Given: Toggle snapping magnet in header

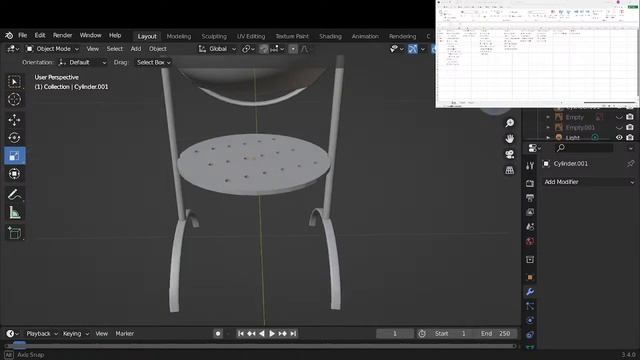Looking at the screenshot, I should pos(264,49).
